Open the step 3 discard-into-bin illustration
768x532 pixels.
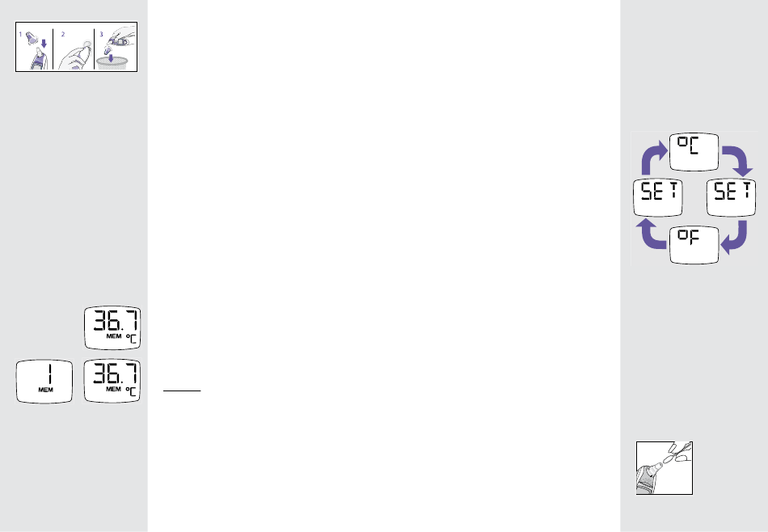click(x=116, y=47)
